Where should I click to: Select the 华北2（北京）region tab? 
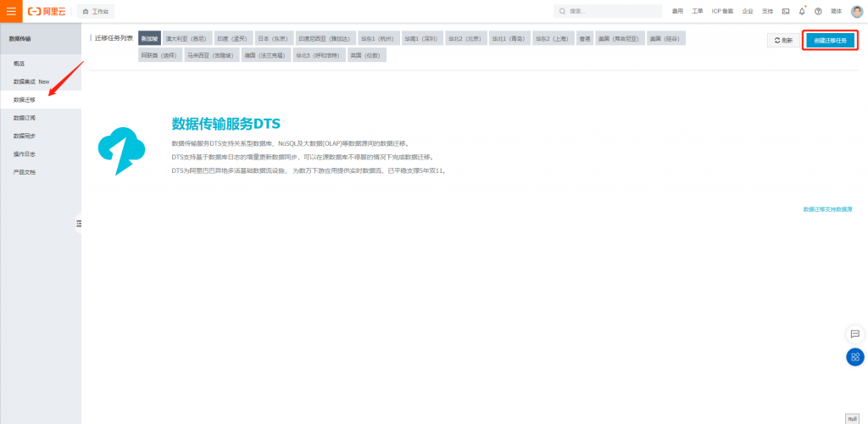click(x=465, y=38)
